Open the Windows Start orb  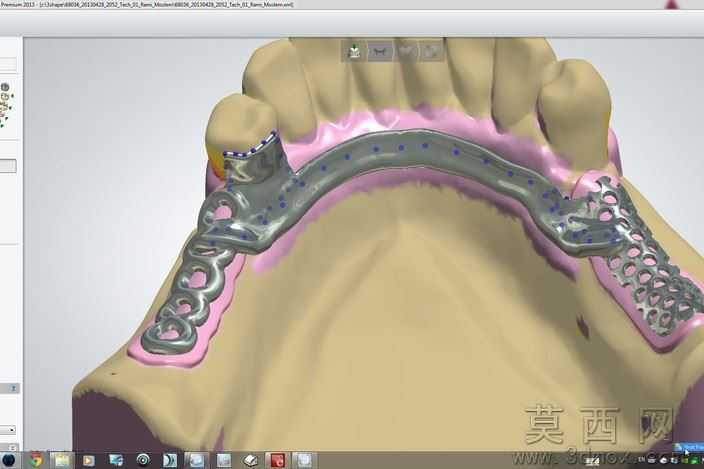click(x=8, y=460)
